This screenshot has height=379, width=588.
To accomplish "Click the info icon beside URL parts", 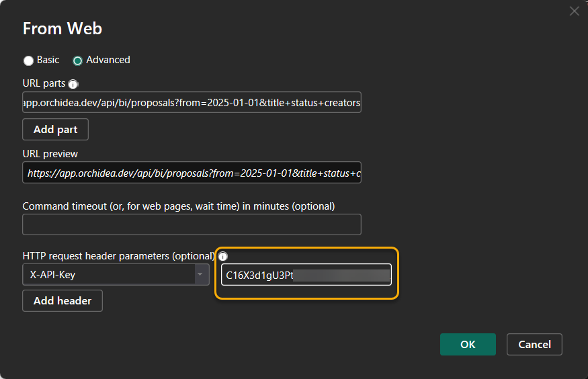I will coord(73,84).
